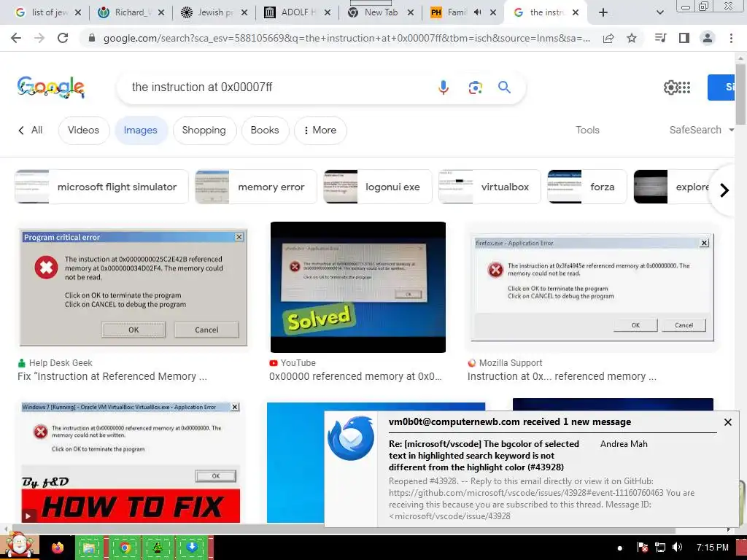747x560 pixels.
Task: Open the search Tools button
Action: click(x=587, y=130)
